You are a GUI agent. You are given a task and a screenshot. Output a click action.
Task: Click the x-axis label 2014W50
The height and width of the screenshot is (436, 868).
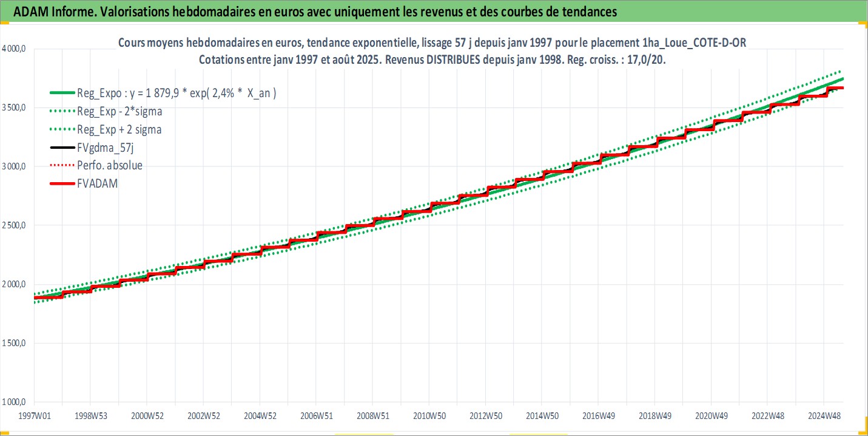pos(542,416)
